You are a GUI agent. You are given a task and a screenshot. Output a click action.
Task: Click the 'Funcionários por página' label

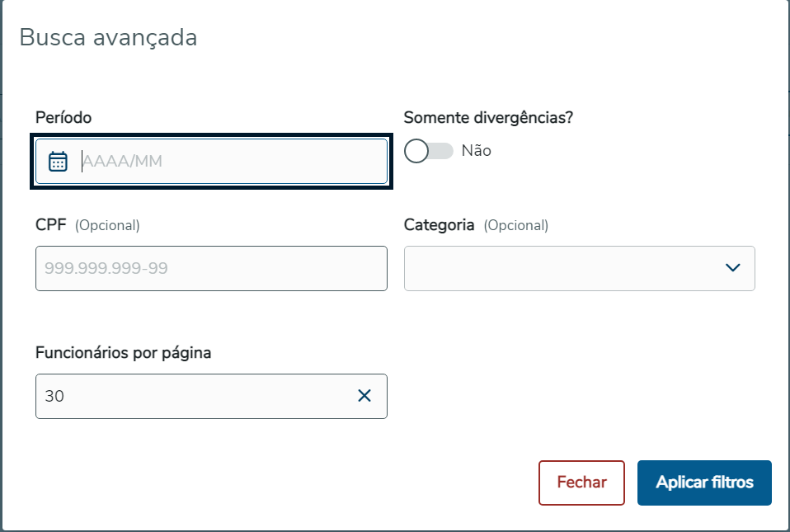pos(124,353)
